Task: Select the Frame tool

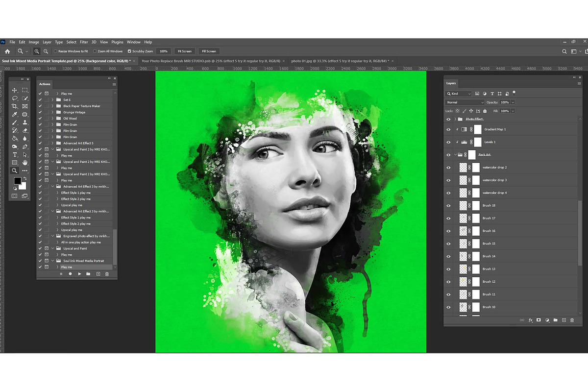Action: point(25,106)
